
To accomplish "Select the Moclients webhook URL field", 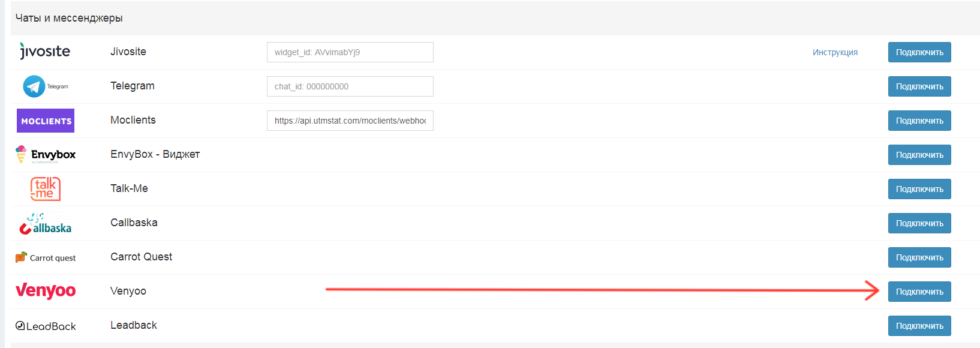I will (x=350, y=121).
